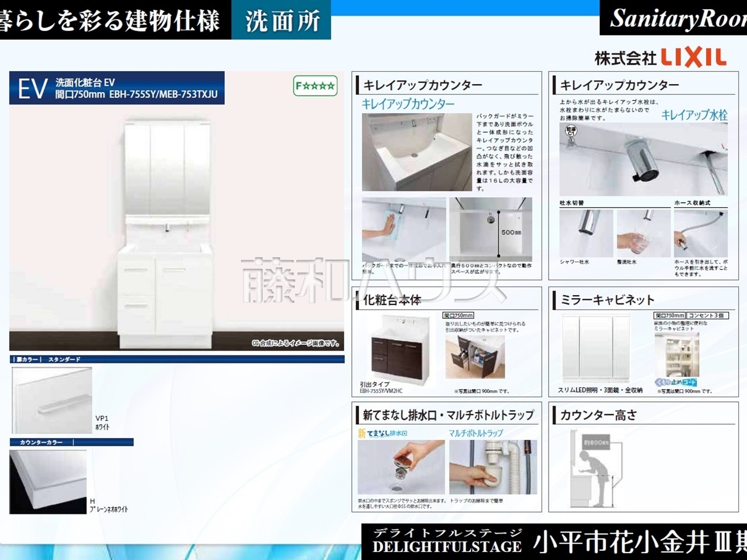Image resolution: width=747 pixels, height=560 pixels.
Task: Click the LIXIL company logo
Action: point(694,58)
